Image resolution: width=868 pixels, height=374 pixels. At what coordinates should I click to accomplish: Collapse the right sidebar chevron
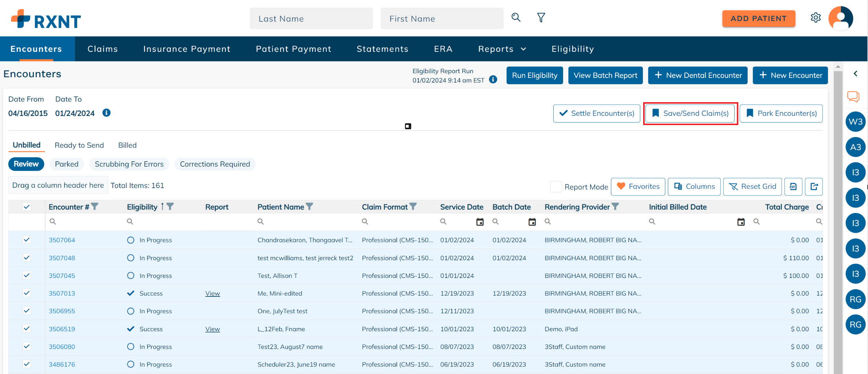(x=855, y=74)
